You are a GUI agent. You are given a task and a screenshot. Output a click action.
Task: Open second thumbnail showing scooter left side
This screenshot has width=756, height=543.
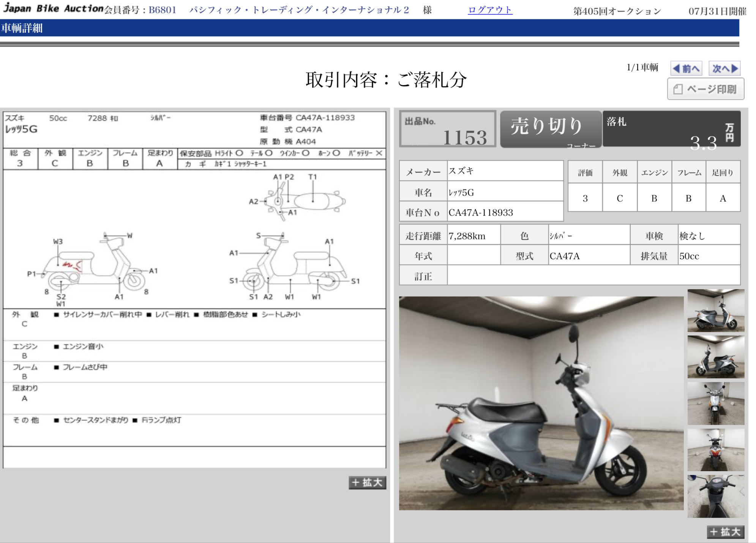pyautogui.click(x=716, y=357)
